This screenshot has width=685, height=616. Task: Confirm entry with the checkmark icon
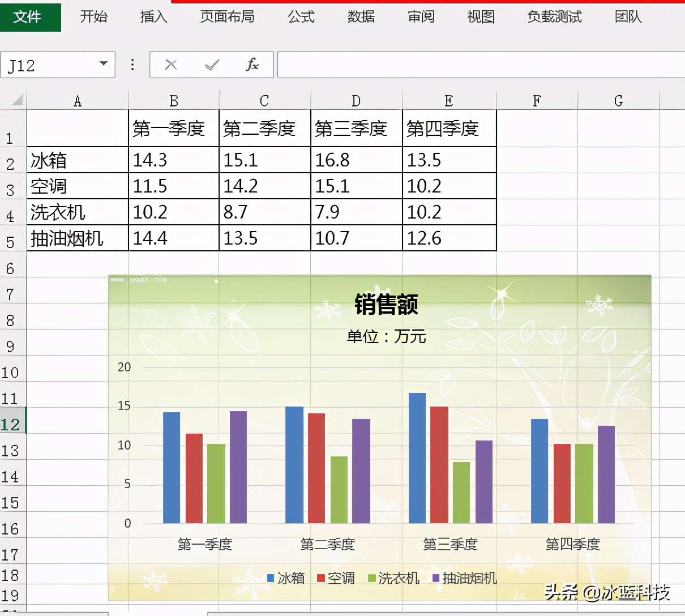click(x=212, y=65)
